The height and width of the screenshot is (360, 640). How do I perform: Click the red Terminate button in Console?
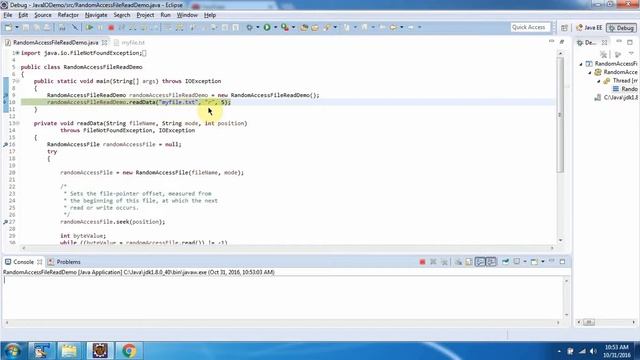[422, 262]
